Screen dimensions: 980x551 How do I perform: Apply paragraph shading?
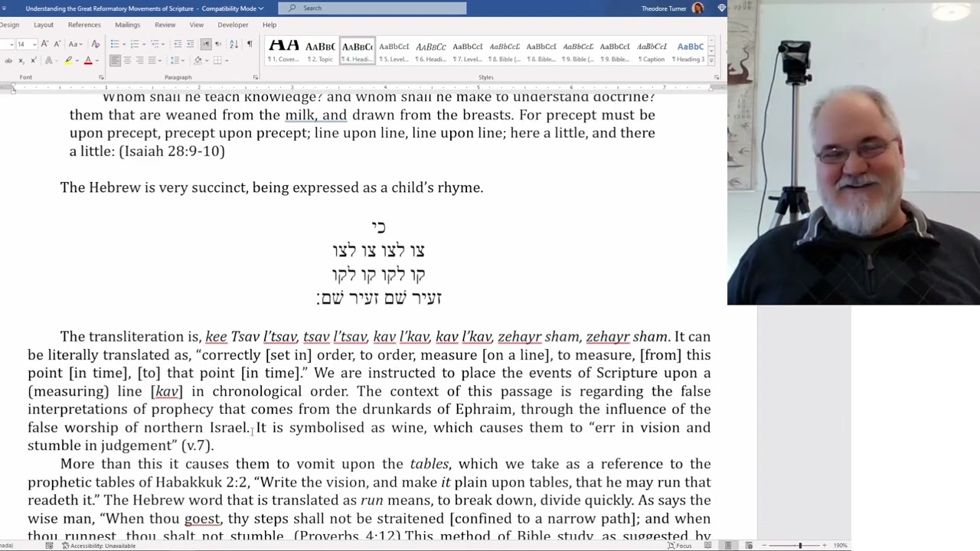click(x=198, y=60)
